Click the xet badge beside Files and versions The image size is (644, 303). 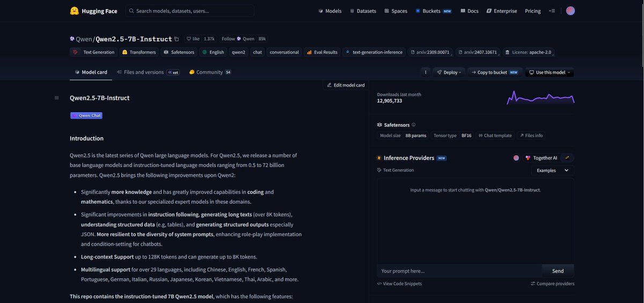tap(173, 72)
